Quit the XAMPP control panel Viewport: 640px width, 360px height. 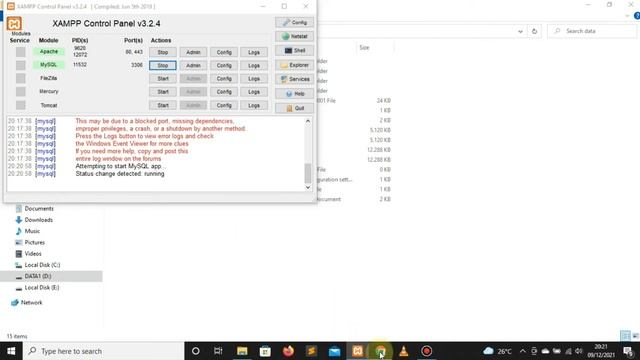pos(294,108)
